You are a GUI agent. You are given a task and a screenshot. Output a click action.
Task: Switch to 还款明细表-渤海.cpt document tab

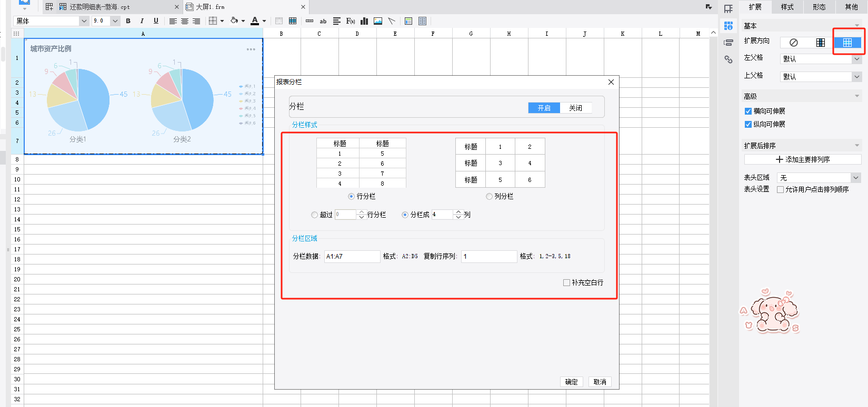coord(114,7)
